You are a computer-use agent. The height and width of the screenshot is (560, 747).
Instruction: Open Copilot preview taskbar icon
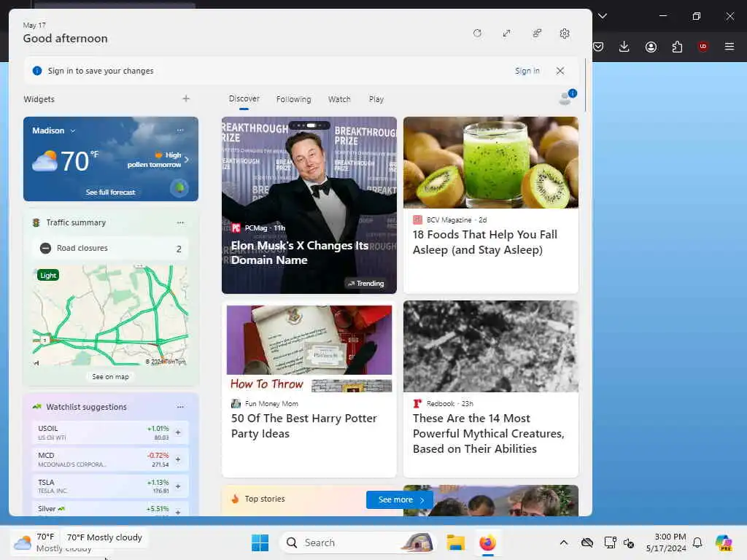coord(724,542)
